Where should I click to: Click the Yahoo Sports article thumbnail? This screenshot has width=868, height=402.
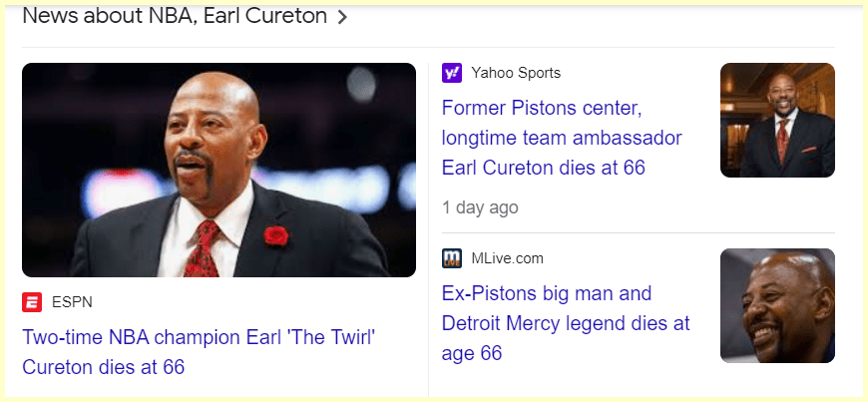click(x=777, y=121)
